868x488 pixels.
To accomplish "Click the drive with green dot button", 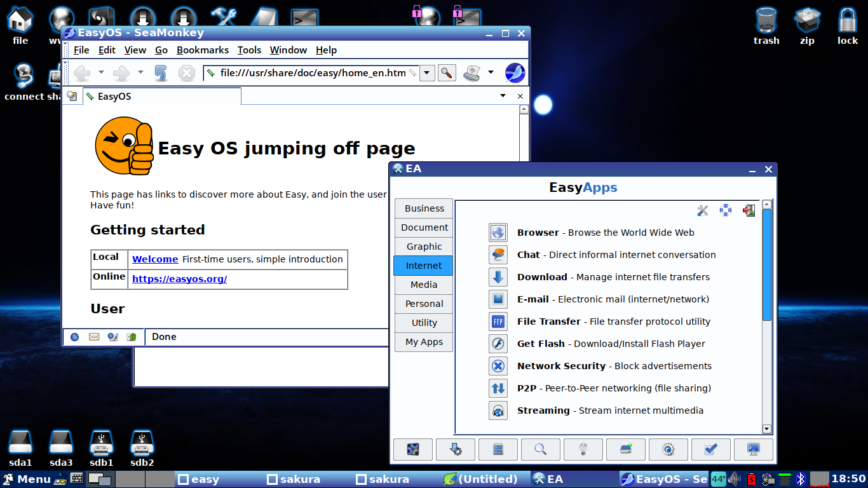I will point(626,449).
